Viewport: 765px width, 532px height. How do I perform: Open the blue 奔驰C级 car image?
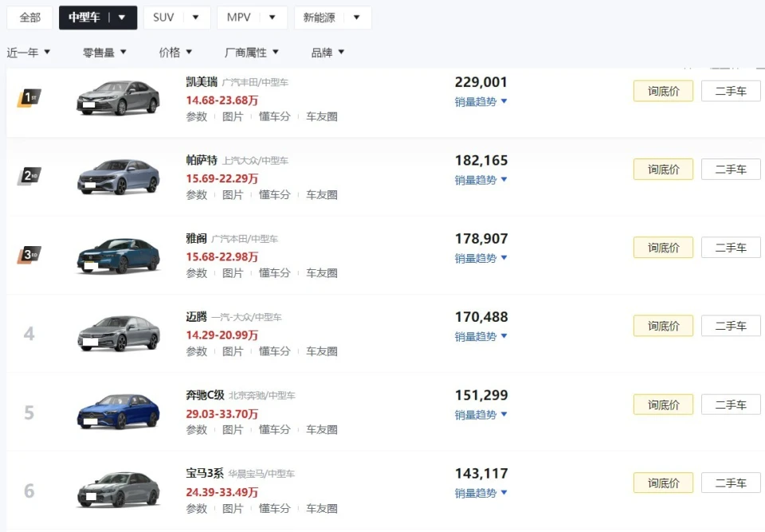pyautogui.click(x=118, y=412)
